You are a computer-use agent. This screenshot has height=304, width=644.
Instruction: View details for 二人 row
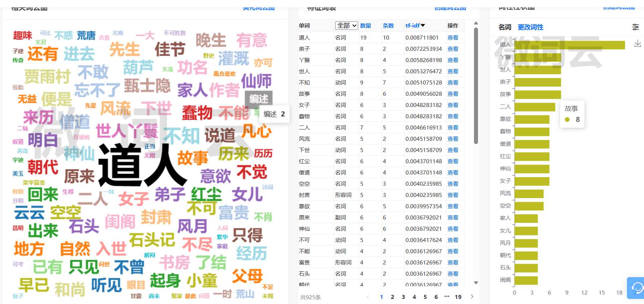453,127
